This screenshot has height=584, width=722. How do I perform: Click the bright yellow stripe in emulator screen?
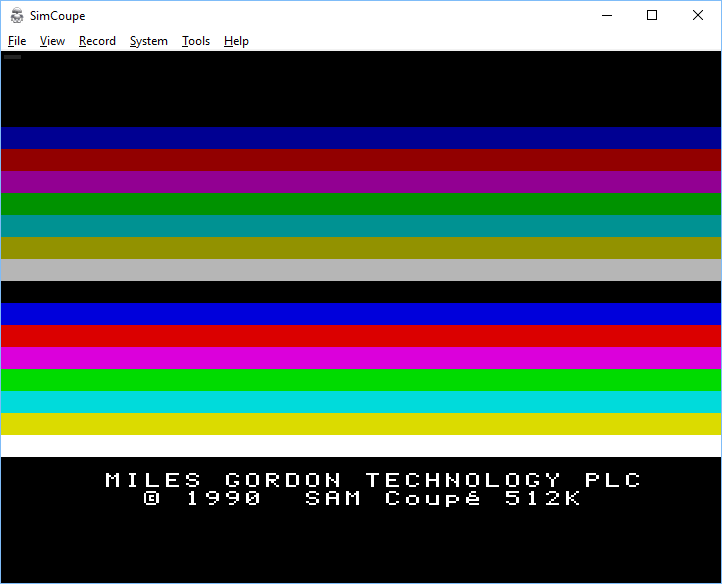point(361,424)
